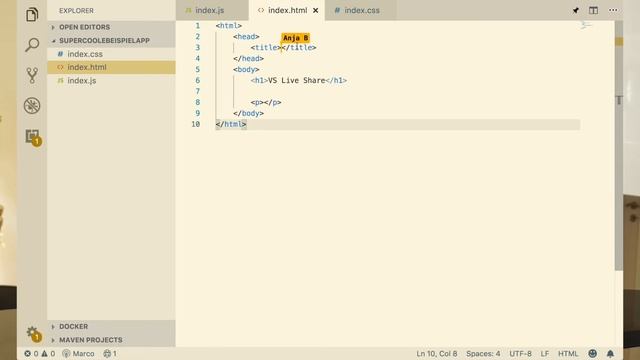Change language mode via HTML

point(568,353)
